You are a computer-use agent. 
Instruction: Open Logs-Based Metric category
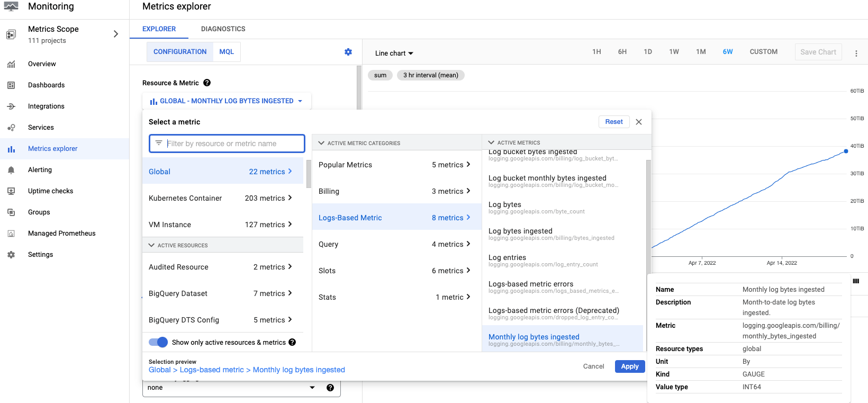coord(396,218)
